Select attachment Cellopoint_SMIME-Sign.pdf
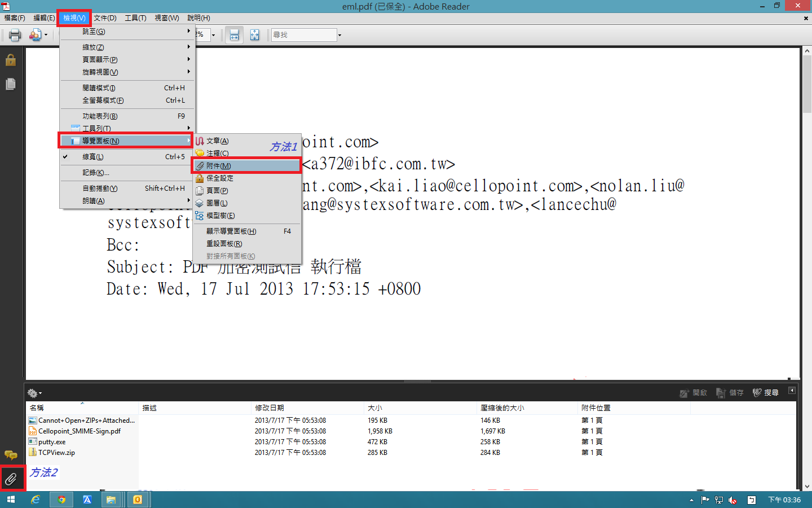812x508 pixels. click(x=80, y=431)
